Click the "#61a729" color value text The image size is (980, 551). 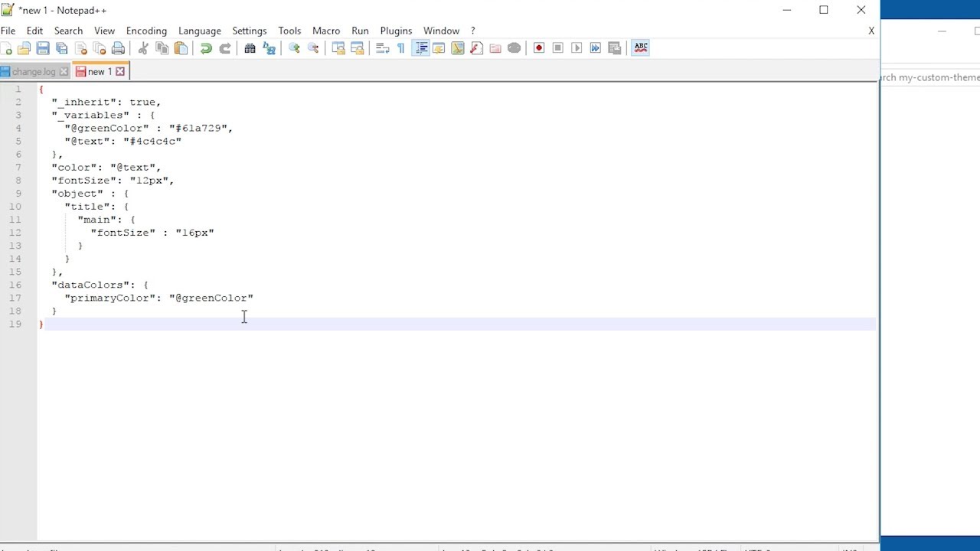coord(198,128)
